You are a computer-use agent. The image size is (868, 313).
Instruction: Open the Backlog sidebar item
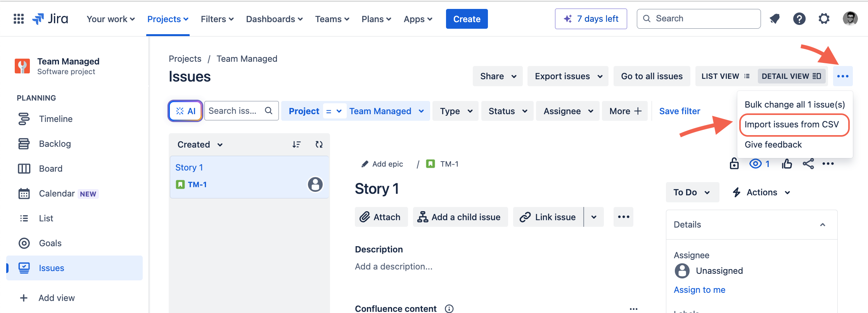(55, 144)
